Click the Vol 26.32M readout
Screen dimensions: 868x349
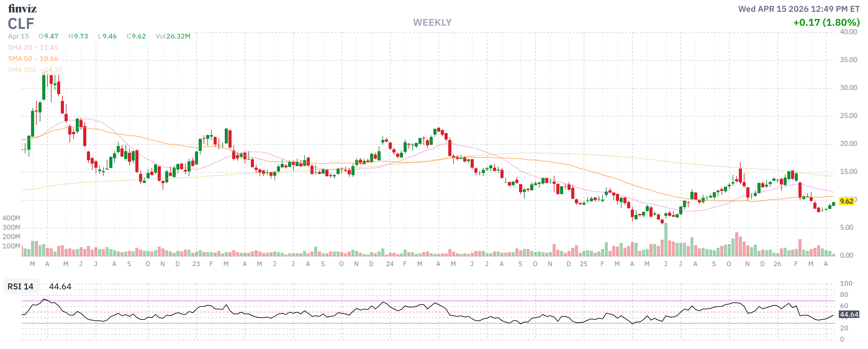173,36
